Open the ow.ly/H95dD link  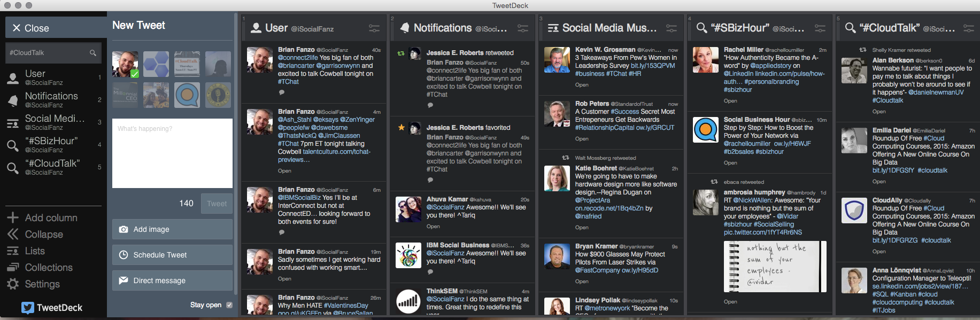640,270
